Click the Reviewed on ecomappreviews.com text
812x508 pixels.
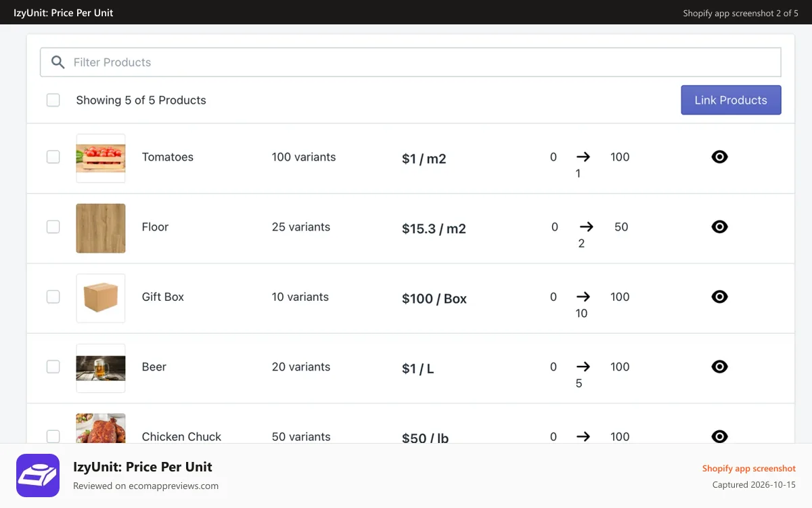tap(145, 486)
